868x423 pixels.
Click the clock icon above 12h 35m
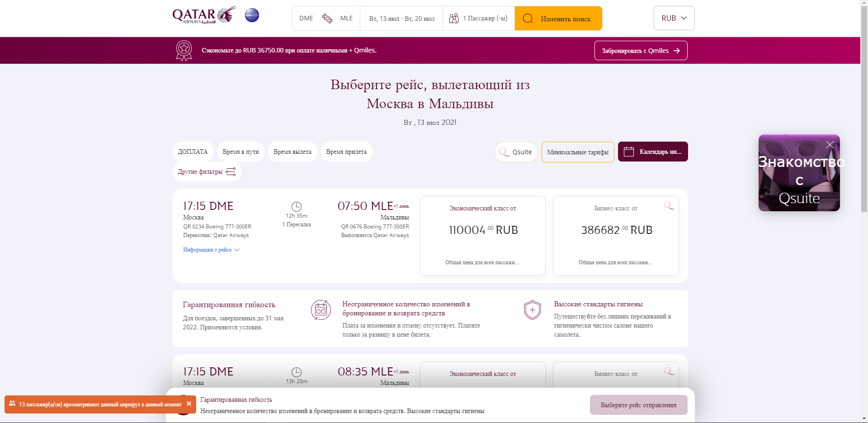297,207
